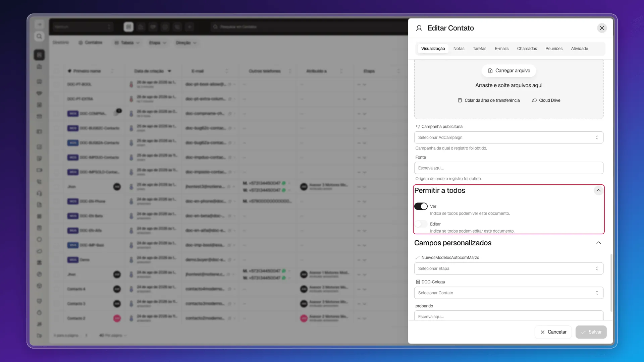Select the DOC-PT-EXTRA row checkbox
The height and width of the screenshot is (362, 644).
pyautogui.click(x=57, y=99)
